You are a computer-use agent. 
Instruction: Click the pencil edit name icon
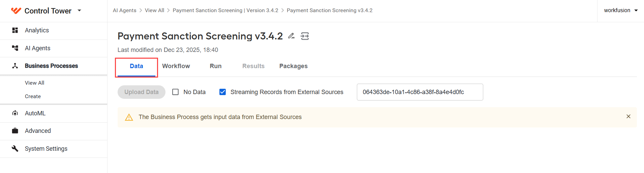click(x=292, y=36)
